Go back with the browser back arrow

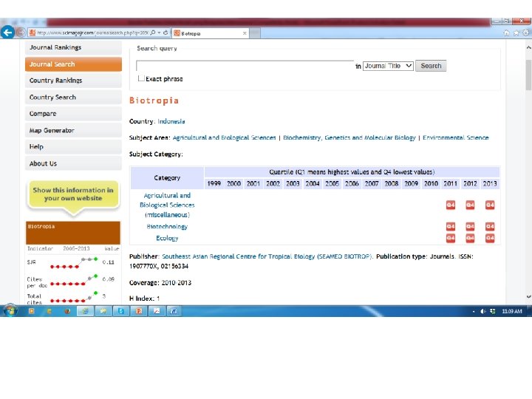[7, 33]
